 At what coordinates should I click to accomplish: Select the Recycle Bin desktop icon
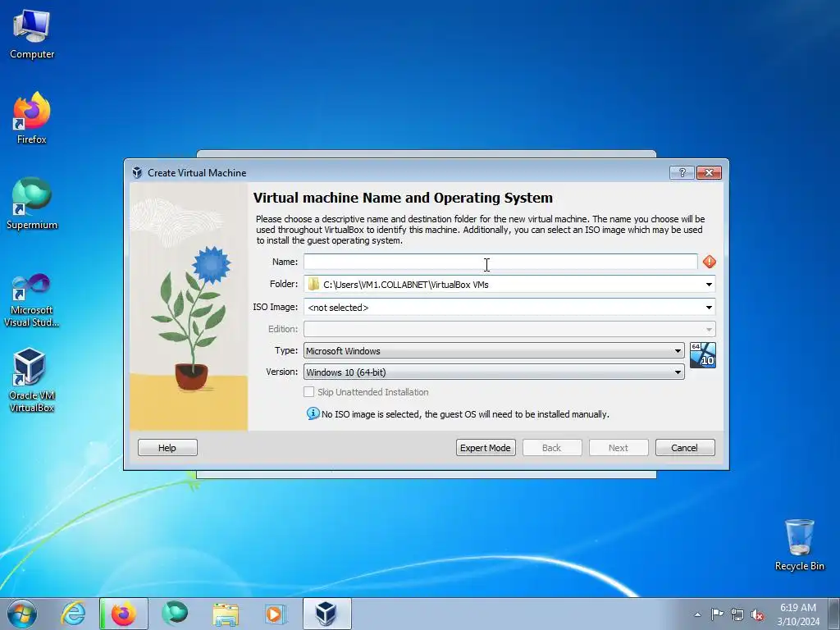click(799, 545)
